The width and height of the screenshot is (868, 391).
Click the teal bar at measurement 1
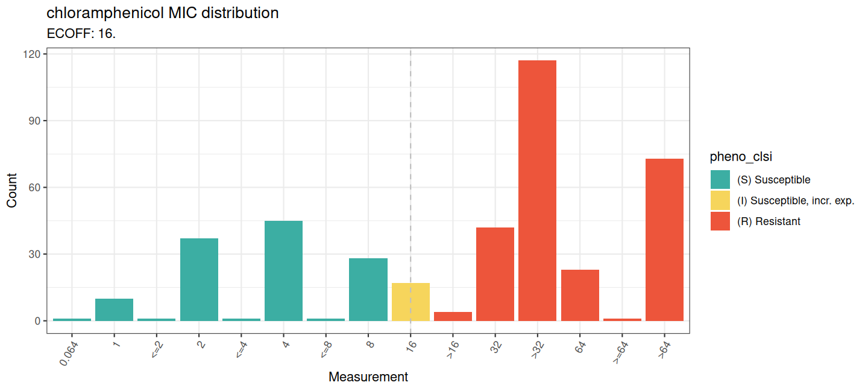pyautogui.click(x=114, y=310)
